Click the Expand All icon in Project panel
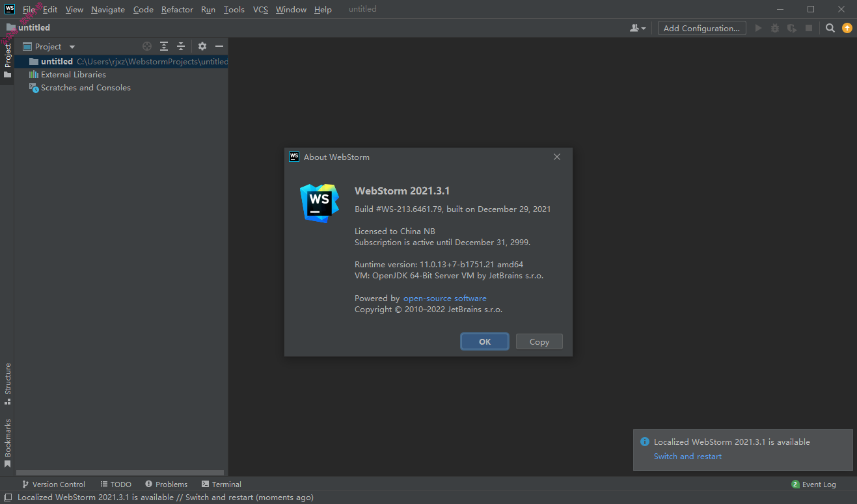The image size is (857, 504). pyautogui.click(x=164, y=46)
